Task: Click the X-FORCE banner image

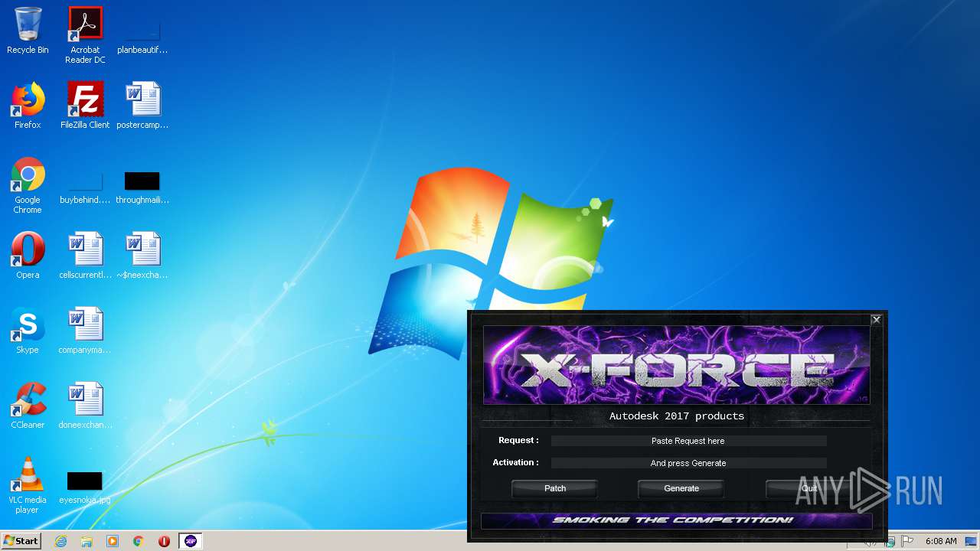Action: coord(677,365)
